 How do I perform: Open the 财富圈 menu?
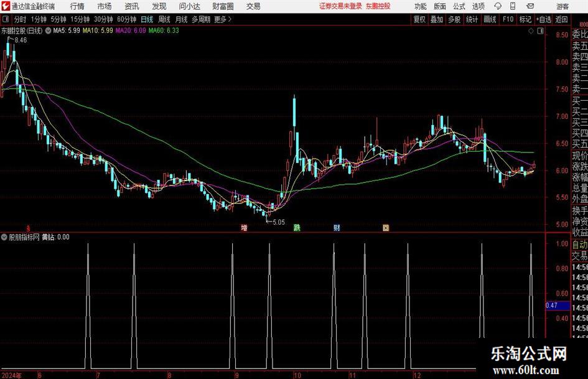pos(223,6)
